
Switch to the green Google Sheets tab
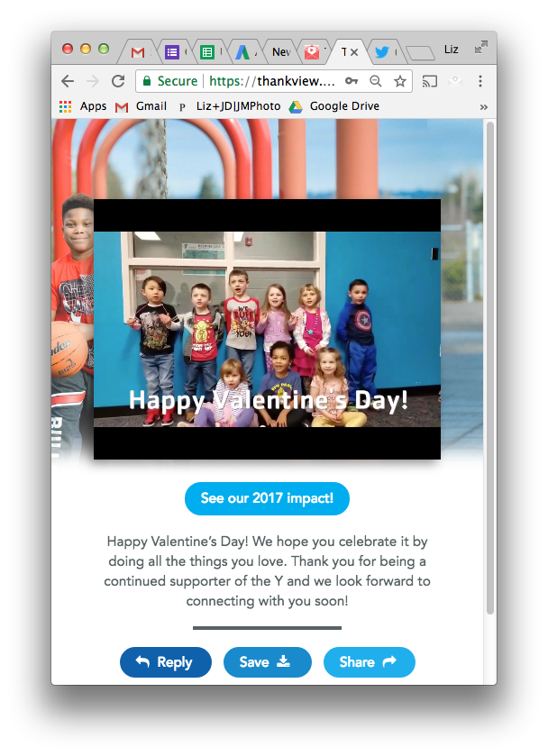(x=207, y=51)
